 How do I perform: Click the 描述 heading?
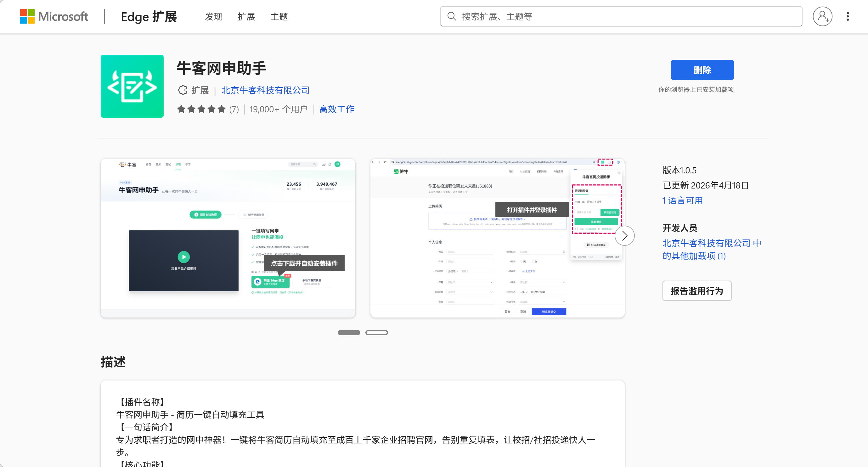(x=113, y=362)
